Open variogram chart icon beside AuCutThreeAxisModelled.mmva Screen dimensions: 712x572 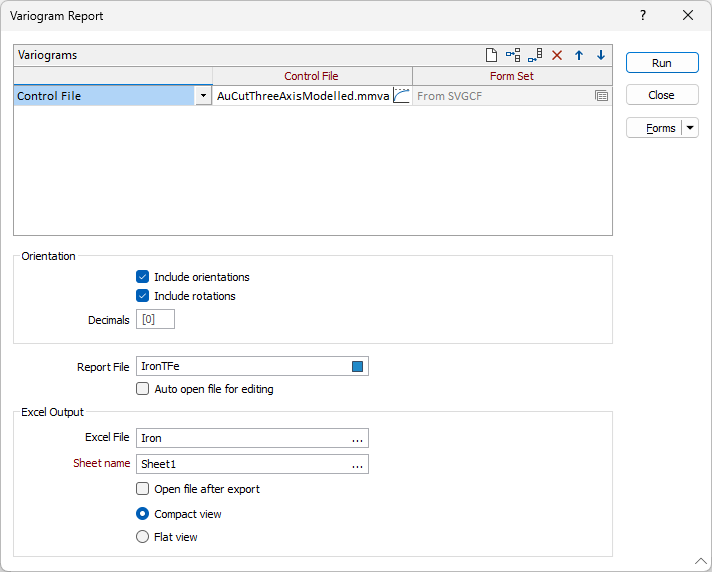[x=401, y=96]
